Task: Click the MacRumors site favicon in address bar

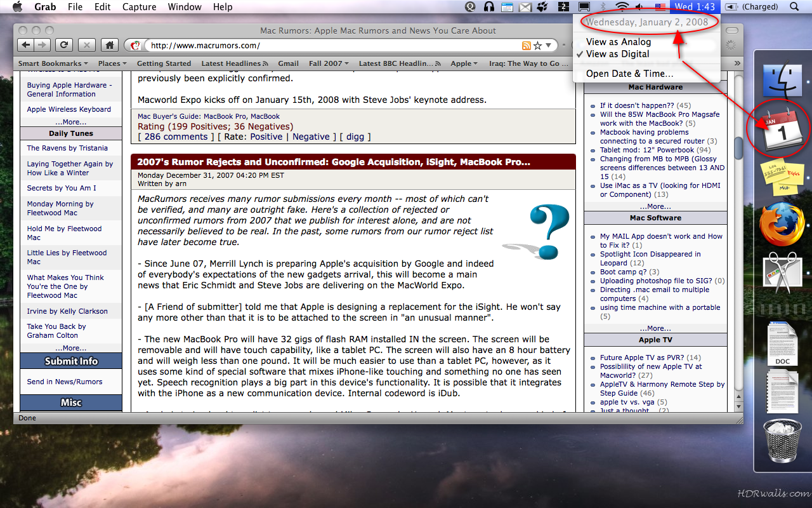Action: pos(136,46)
